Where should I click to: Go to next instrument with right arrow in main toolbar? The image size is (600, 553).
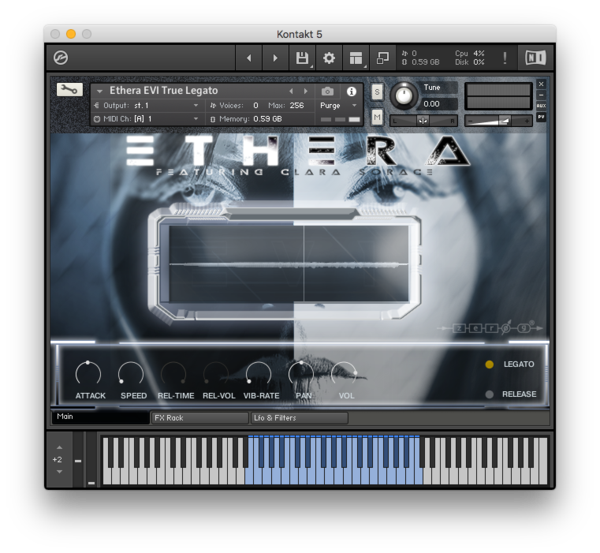pyautogui.click(x=275, y=58)
